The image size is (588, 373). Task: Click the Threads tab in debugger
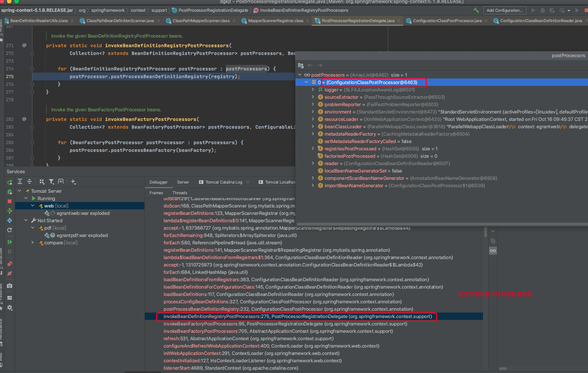[180, 193]
